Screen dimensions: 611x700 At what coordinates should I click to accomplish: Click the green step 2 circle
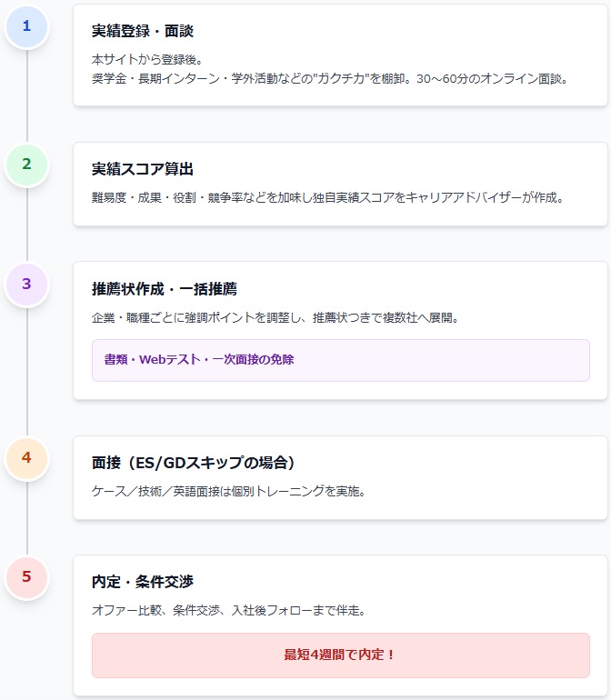pyautogui.click(x=26, y=164)
